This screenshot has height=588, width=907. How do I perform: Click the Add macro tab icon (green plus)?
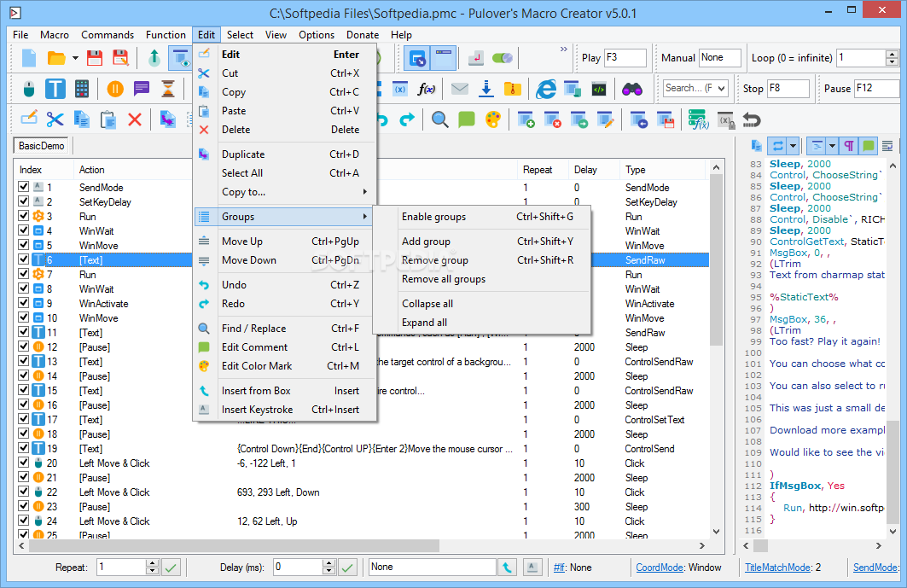[526, 119]
